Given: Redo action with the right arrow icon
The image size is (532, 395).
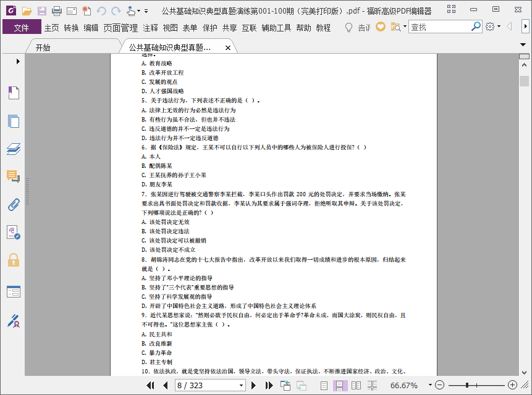Looking at the screenshot, I should tap(116, 11).
